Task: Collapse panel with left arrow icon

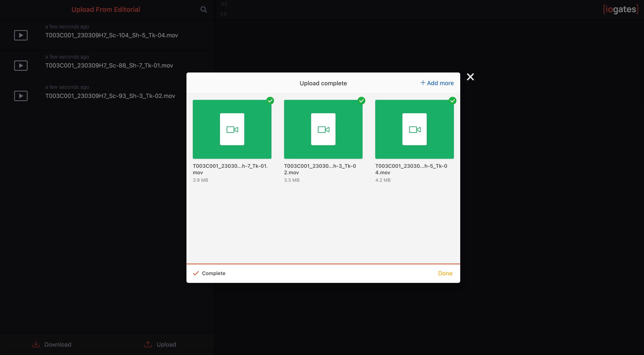Action: pyautogui.click(x=224, y=4)
